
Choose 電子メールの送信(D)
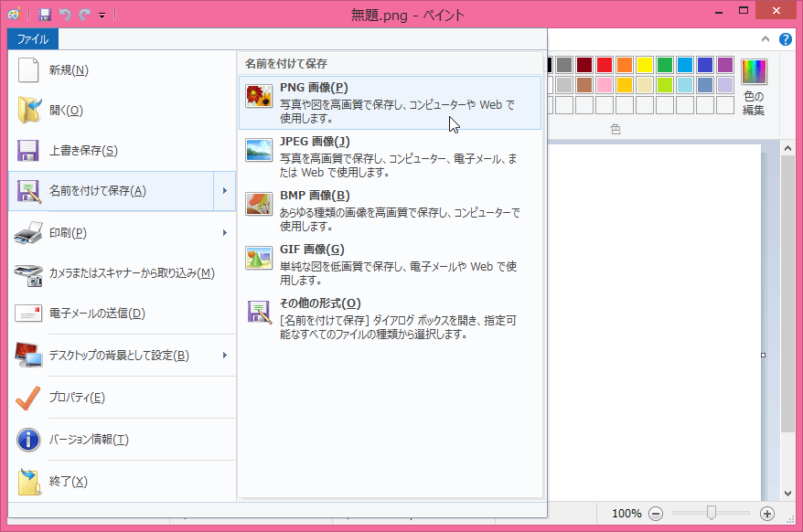pyautogui.click(x=122, y=313)
